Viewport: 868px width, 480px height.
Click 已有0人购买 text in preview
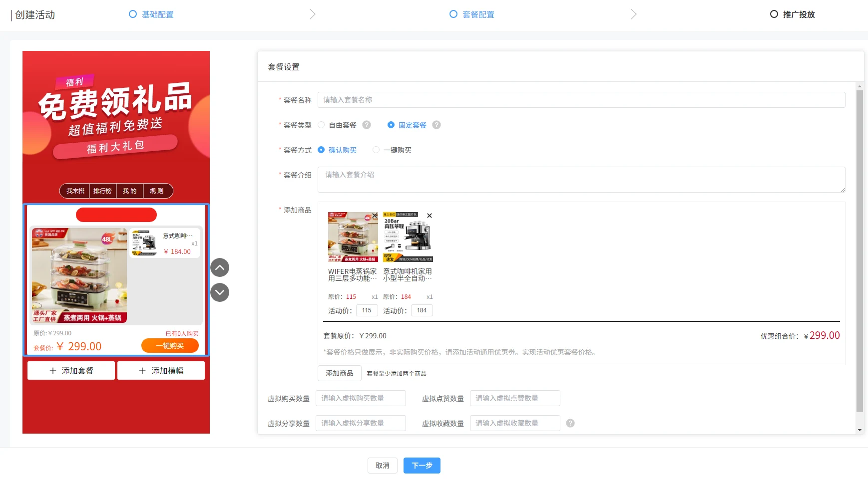(x=182, y=334)
